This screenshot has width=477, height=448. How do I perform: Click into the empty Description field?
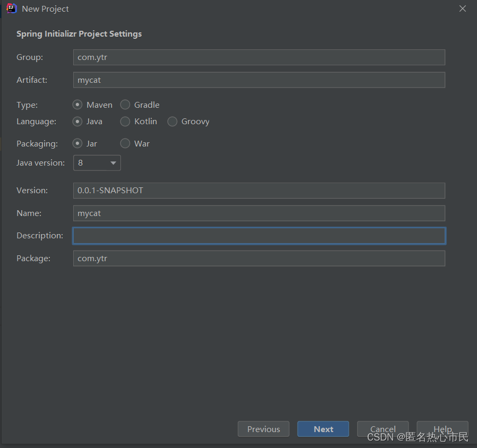(259, 236)
